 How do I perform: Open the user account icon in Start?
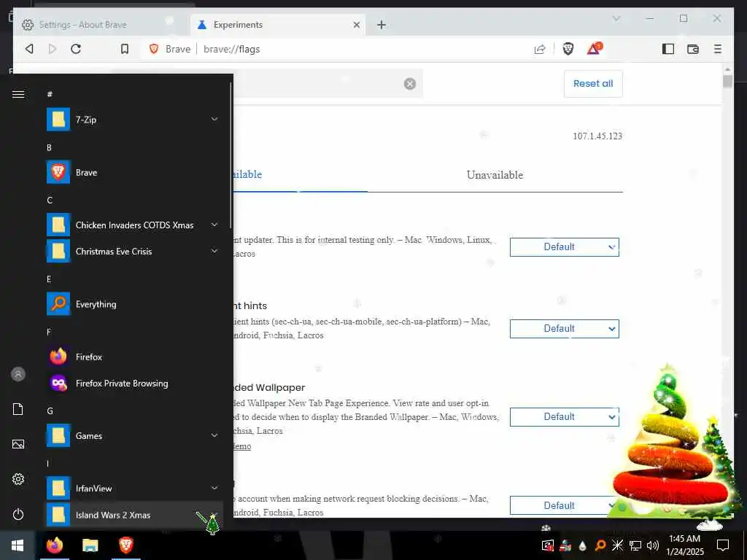(x=18, y=374)
